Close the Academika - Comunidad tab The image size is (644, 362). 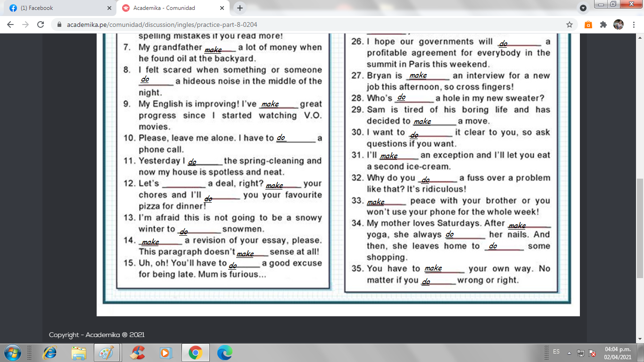click(x=222, y=8)
